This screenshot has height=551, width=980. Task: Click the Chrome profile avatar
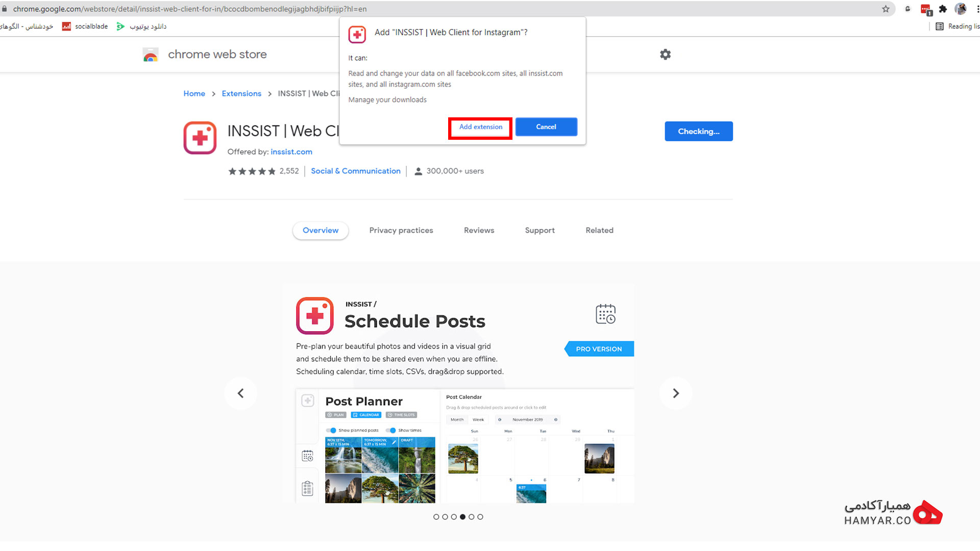(960, 9)
